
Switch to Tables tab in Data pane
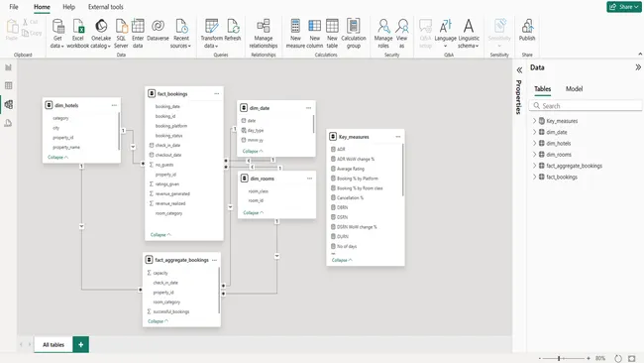[542, 89]
